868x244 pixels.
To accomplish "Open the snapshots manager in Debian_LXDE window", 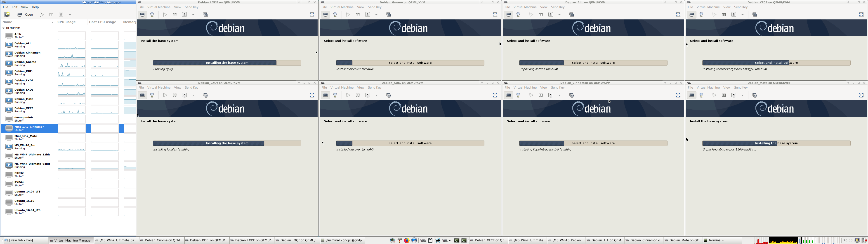I will pyautogui.click(x=205, y=14).
